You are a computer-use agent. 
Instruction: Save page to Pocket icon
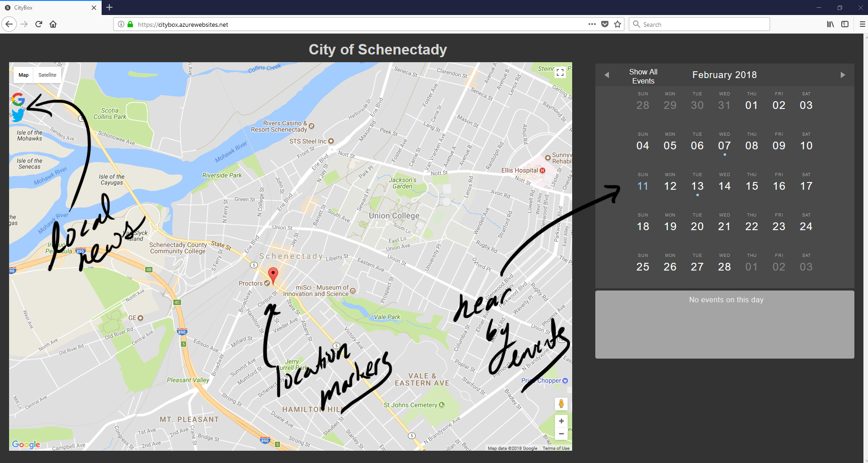[605, 24]
